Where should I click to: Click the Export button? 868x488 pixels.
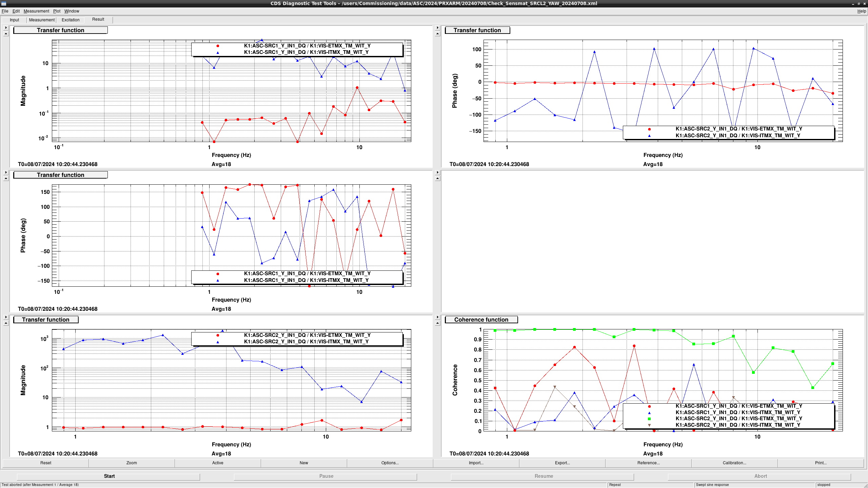click(x=562, y=463)
